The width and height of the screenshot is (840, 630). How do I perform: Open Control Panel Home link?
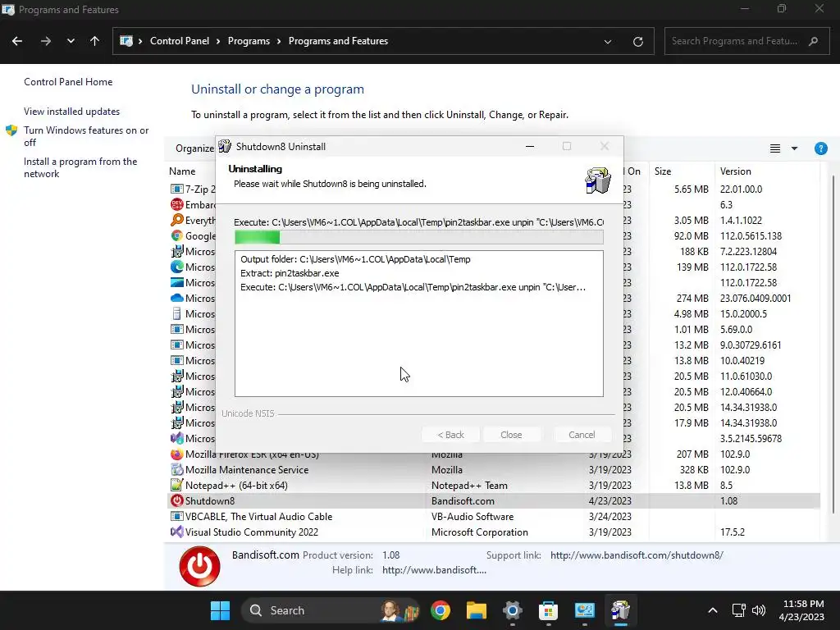point(68,82)
